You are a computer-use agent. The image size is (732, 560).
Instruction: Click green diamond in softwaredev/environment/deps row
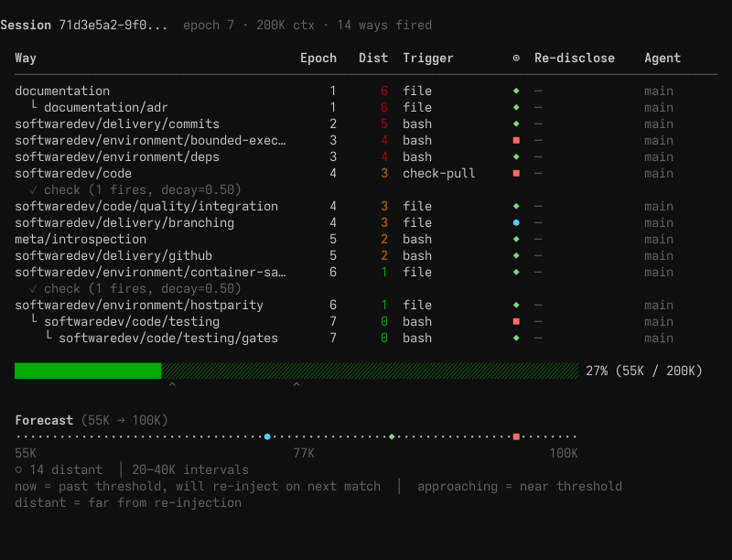click(x=516, y=156)
